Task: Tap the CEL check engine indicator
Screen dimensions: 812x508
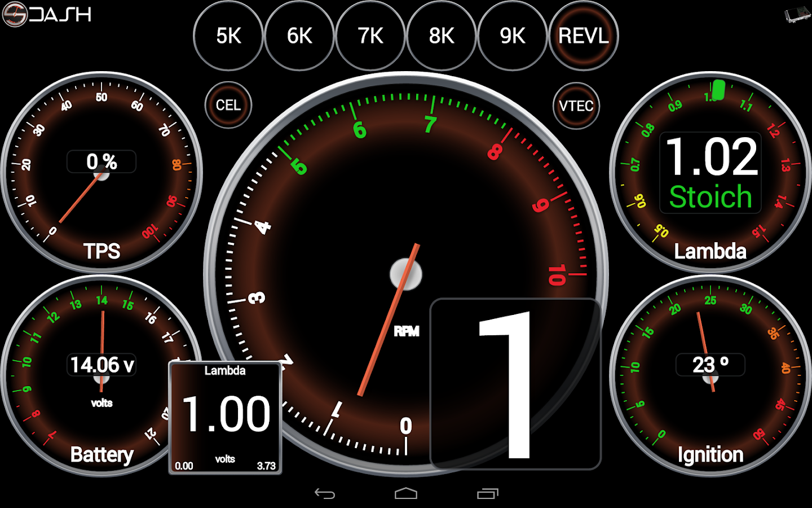Action: (x=228, y=104)
